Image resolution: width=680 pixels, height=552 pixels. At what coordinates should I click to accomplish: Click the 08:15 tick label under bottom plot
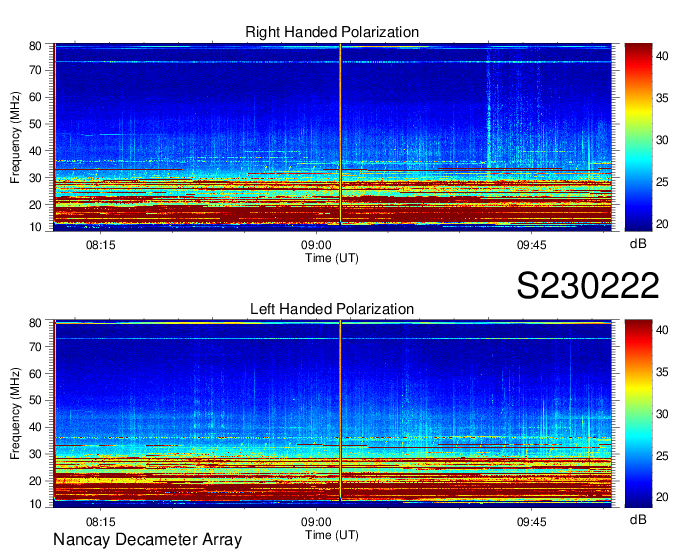[101, 522]
